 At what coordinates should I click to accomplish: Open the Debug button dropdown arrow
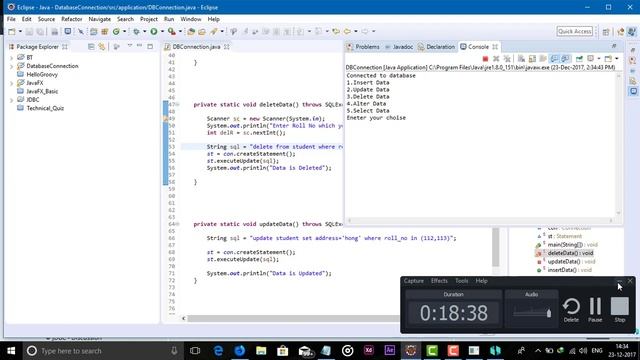point(144,31)
